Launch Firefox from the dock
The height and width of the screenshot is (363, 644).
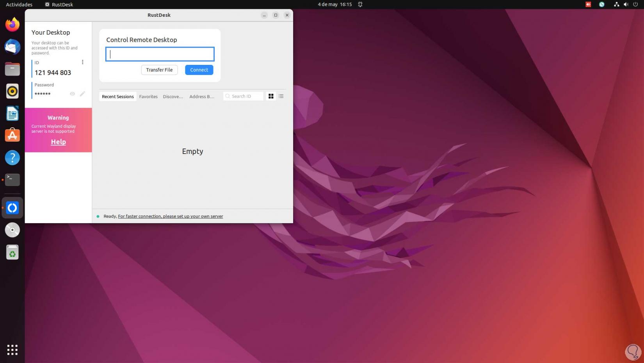pyautogui.click(x=12, y=25)
